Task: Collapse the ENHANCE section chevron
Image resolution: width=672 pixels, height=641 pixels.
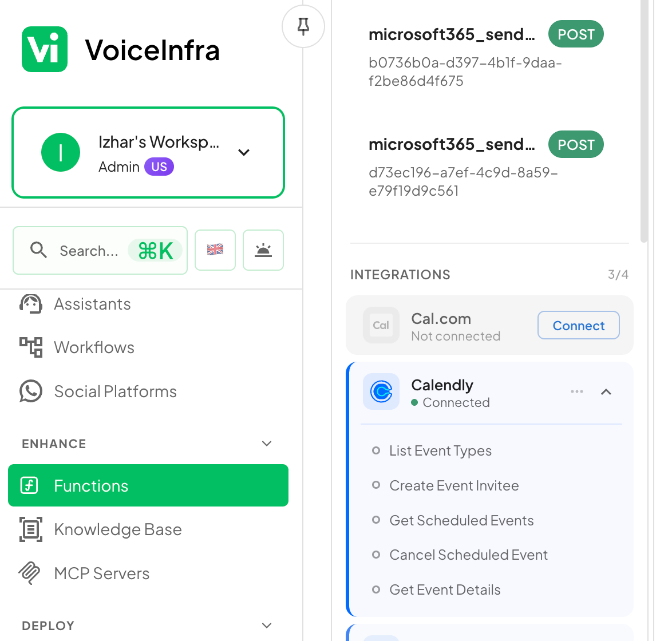Action: pyautogui.click(x=267, y=444)
